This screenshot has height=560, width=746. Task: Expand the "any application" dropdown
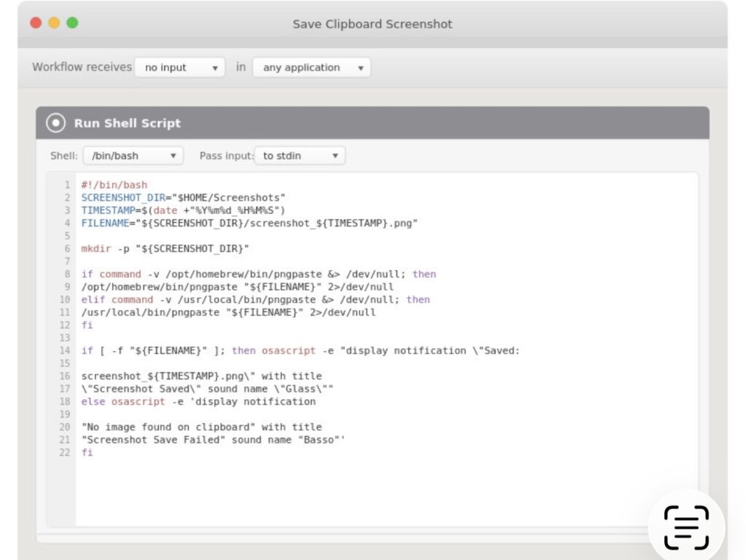pyautogui.click(x=312, y=68)
